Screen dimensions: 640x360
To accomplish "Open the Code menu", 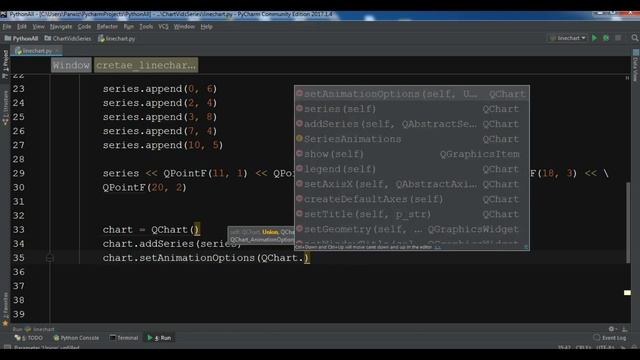I will [x=84, y=27].
